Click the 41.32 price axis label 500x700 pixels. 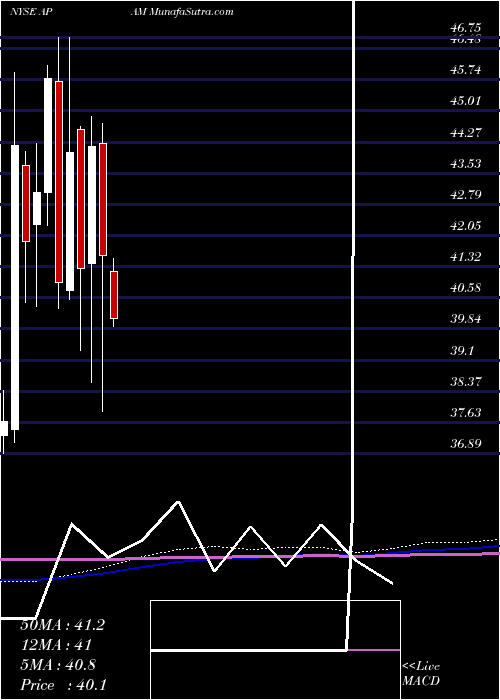tap(465, 257)
